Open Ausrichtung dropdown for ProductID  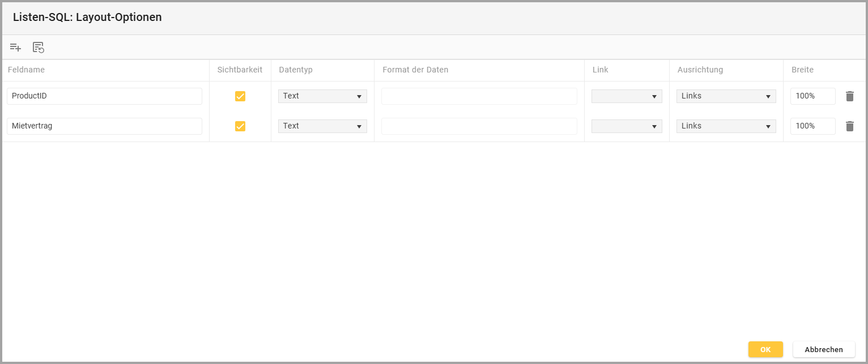click(726, 96)
